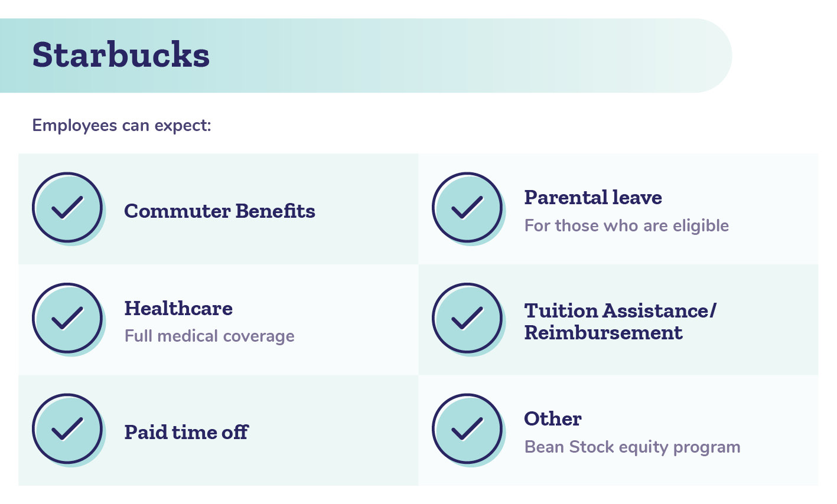This screenshot has width=837, height=504.
Task: Click the checkmark icon beside Commuter Benefits
Action: click(67, 208)
